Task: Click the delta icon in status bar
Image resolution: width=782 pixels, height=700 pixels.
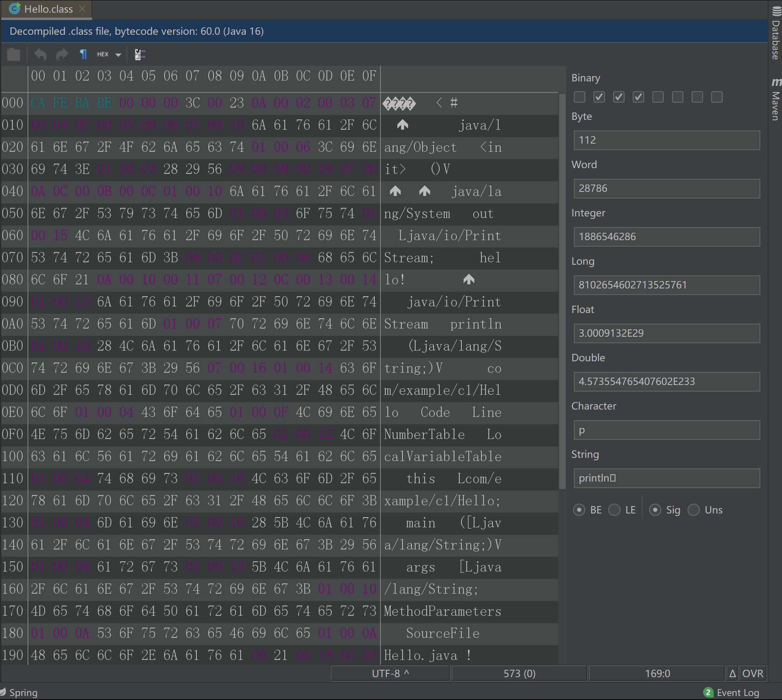Action: pos(732,673)
